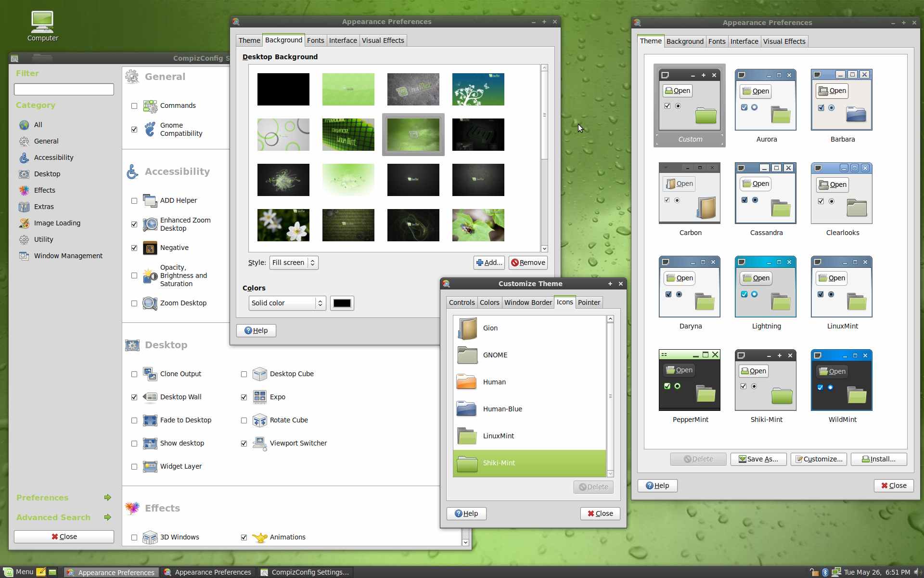Switch to CompizConfig Settings taskbar entry
This screenshot has height=578, width=924.
pos(305,572)
